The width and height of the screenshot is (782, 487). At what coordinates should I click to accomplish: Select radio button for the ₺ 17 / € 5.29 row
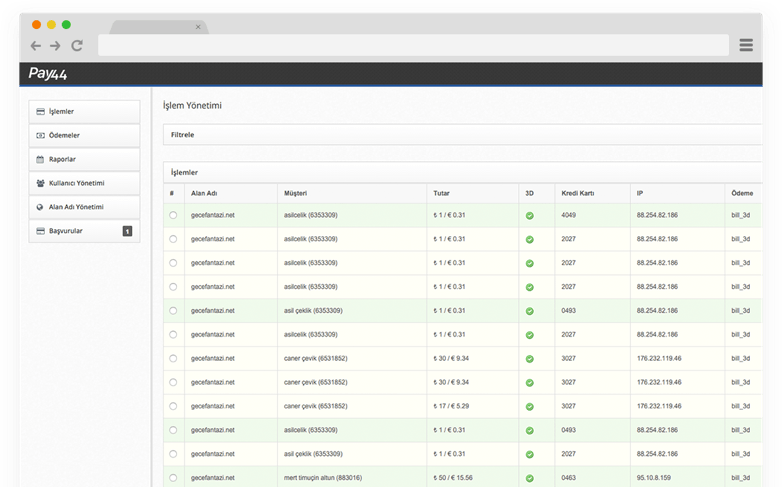point(173,407)
